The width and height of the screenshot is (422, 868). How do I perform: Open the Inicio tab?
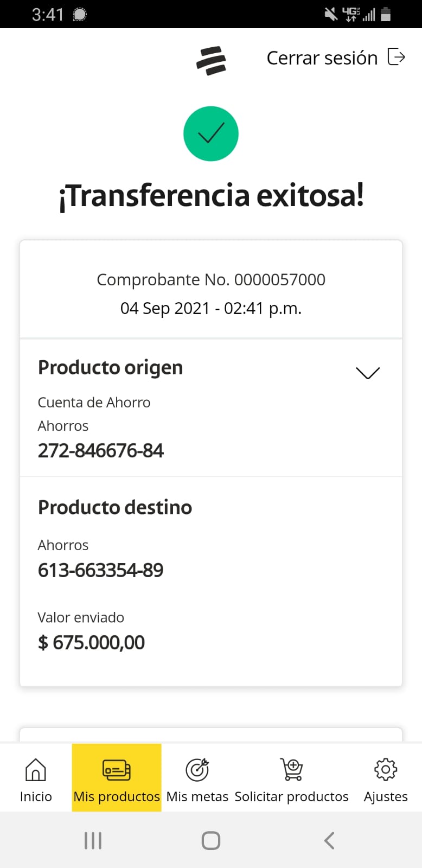(x=36, y=796)
